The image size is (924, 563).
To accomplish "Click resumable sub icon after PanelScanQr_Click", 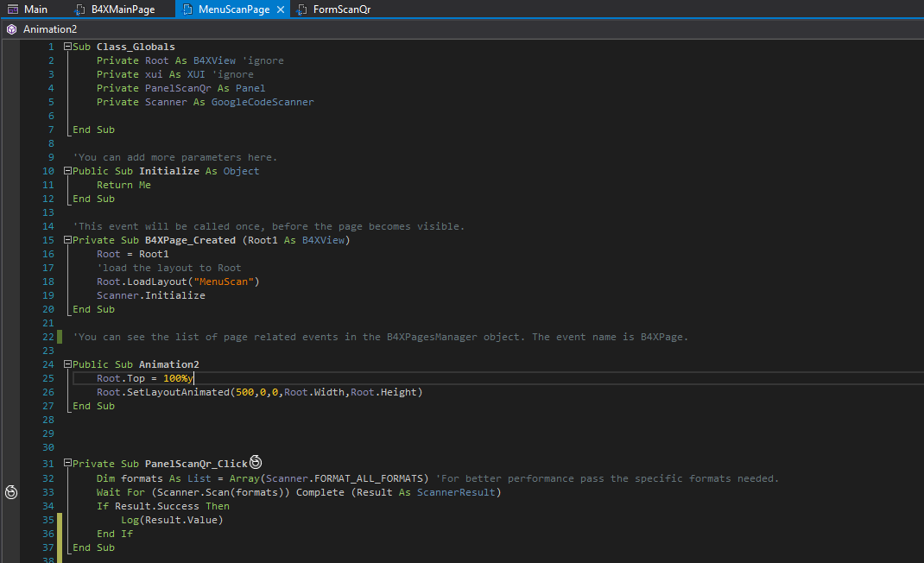I will pos(255,462).
